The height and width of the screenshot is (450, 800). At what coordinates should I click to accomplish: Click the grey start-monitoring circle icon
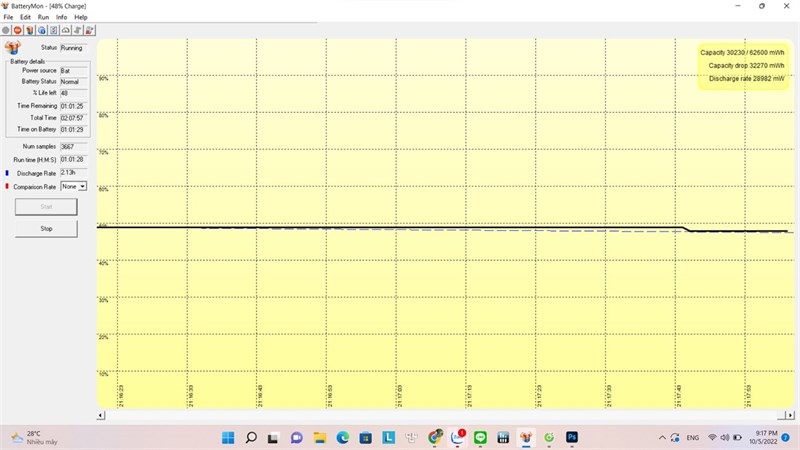pyautogui.click(x=6, y=31)
